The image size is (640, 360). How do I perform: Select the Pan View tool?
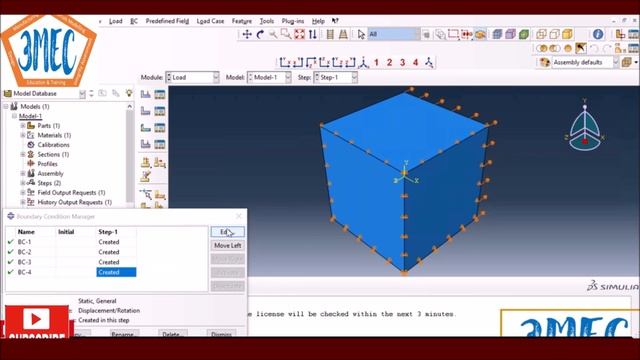click(x=247, y=34)
